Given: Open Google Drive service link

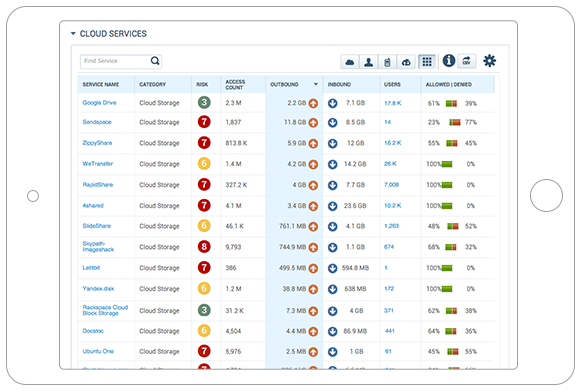Looking at the screenshot, I should [x=99, y=103].
